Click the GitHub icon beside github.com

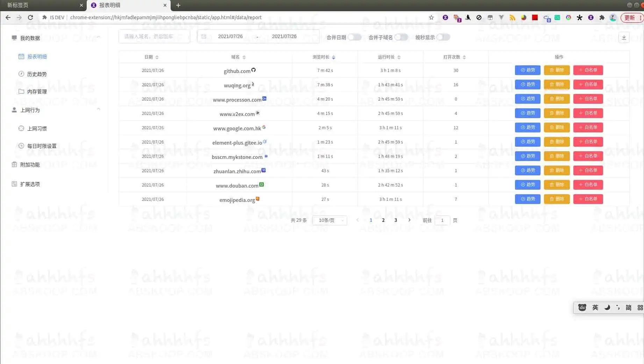[x=254, y=70]
